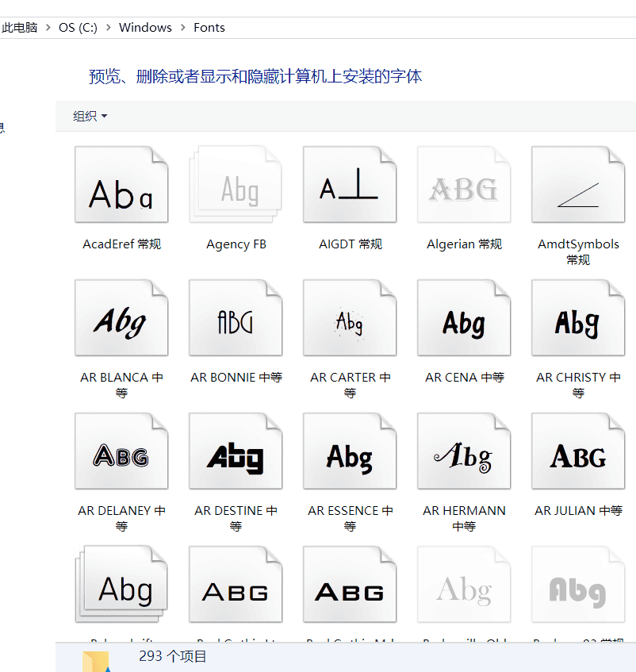The height and width of the screenshot is (672, 636).
Task: Select the AR ESSENCE font icon
Action: click(x=350, y=451)
